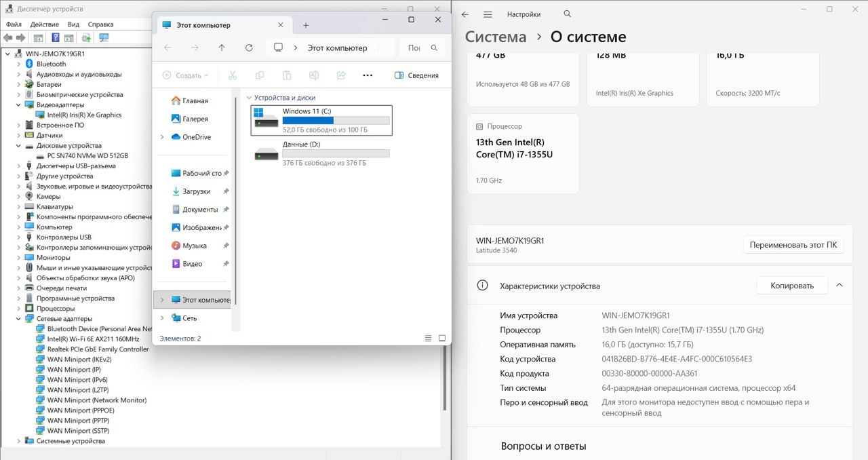
Task: Click the three-dots More options icon
Action: [x=368, y=75]
